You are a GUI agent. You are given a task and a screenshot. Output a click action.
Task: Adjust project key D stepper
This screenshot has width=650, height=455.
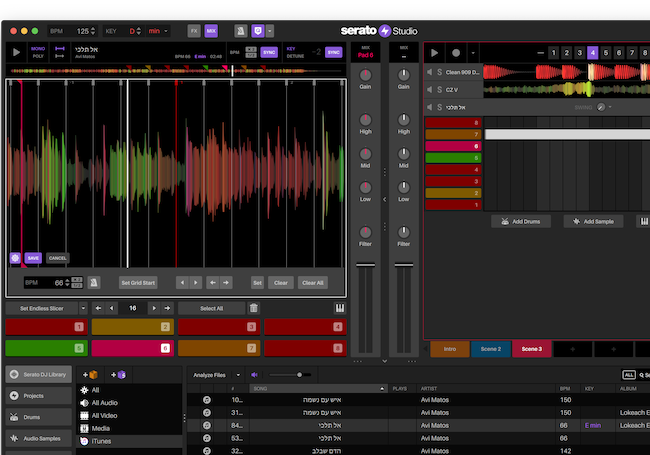pyautogui.click(x=139, y=31)
